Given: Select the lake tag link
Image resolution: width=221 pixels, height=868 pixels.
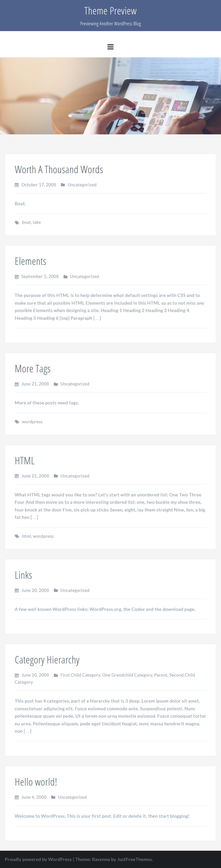Looking at the screenshot, I should click(x=37, y=223).
